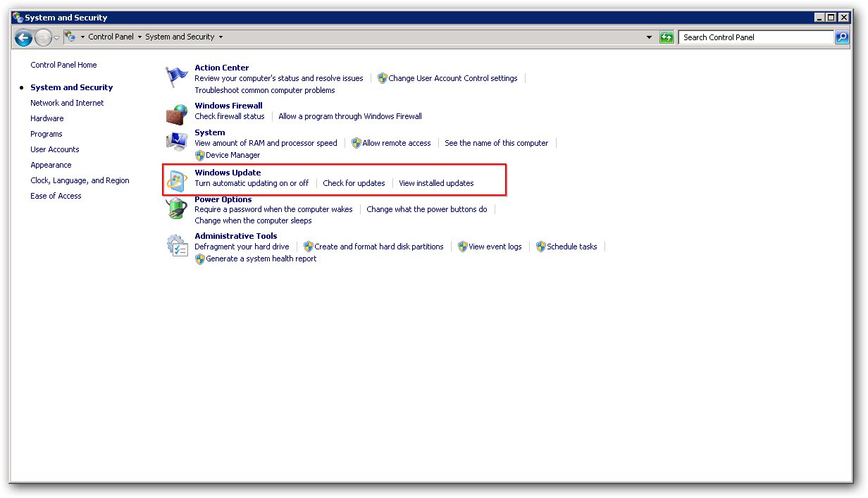The width and height of the screenshot is (868, 498).
Task: Open Hardware category in sidebar
Action: pyautogui.click(x=46, y=118)
